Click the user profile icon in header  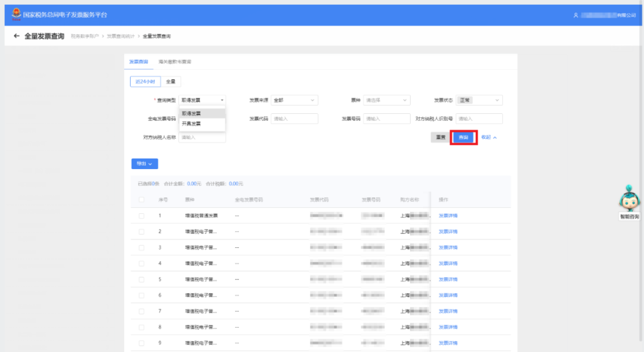[576, 15]
